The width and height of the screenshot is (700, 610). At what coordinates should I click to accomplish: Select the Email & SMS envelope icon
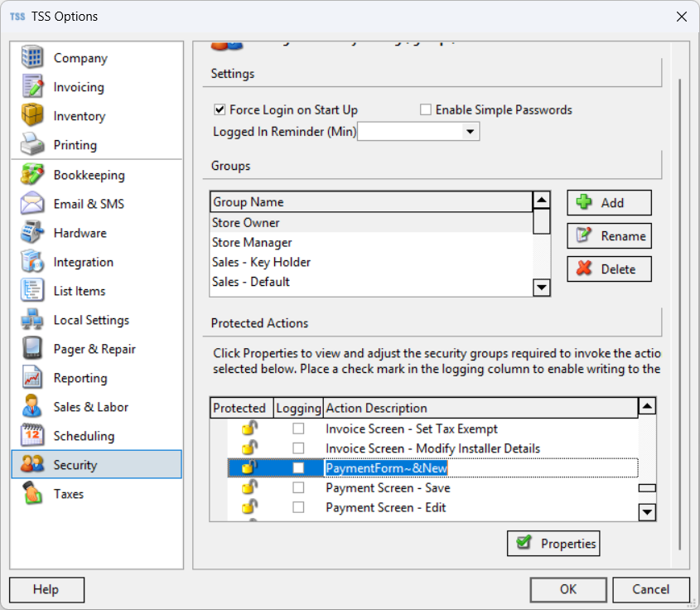point(32,204)
